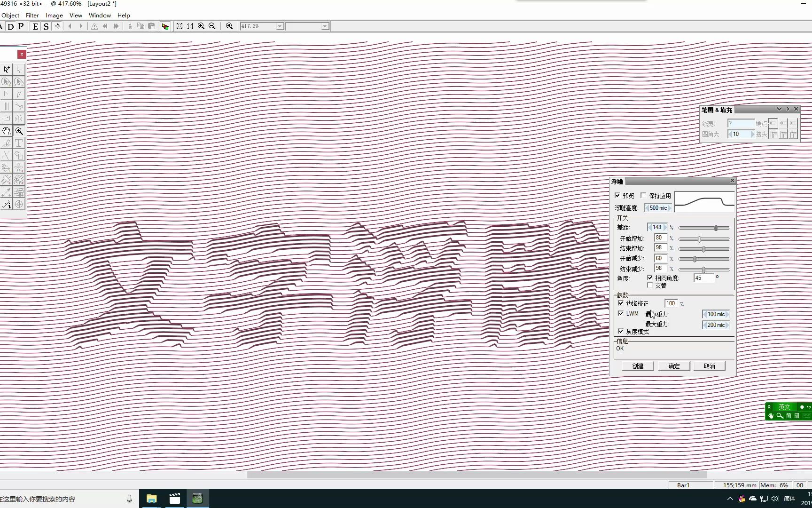
Task: Click the Paste icon on the toolbar
Action: [152, 26]
